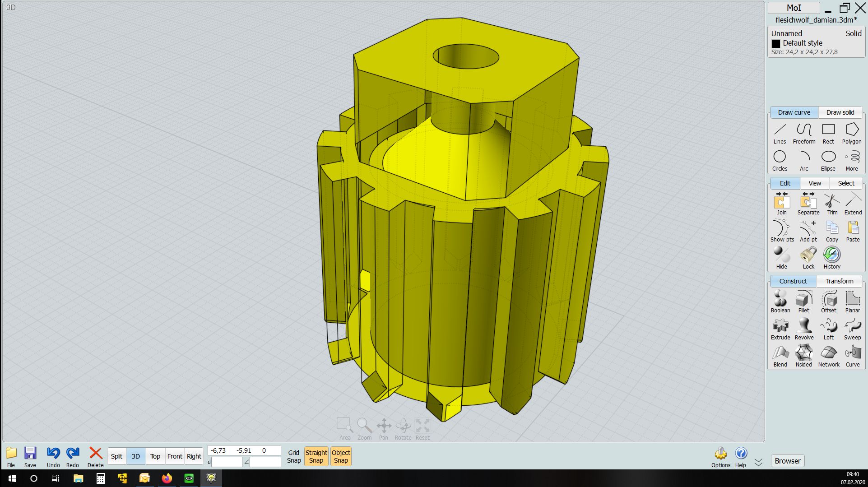Image resolution: width=868 pixels, height=487 pixels.
Task: Hide the selected object
Action: (782, 258)
